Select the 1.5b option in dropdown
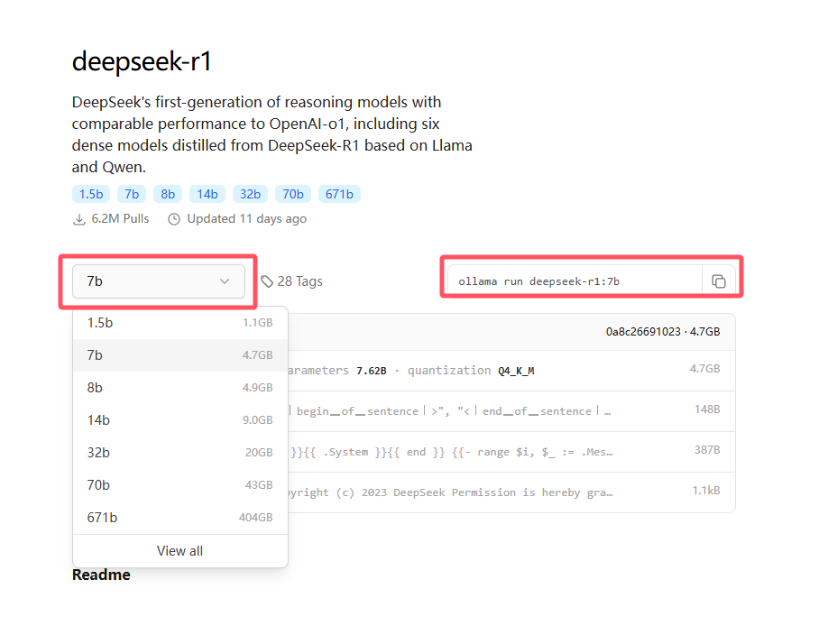Viewport: 828px width, 644px height. pyautogui.click(x=180, y=323)
